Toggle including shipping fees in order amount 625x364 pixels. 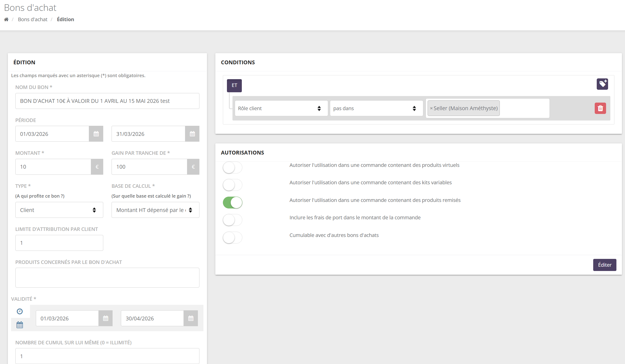click(x=232, y=220)
